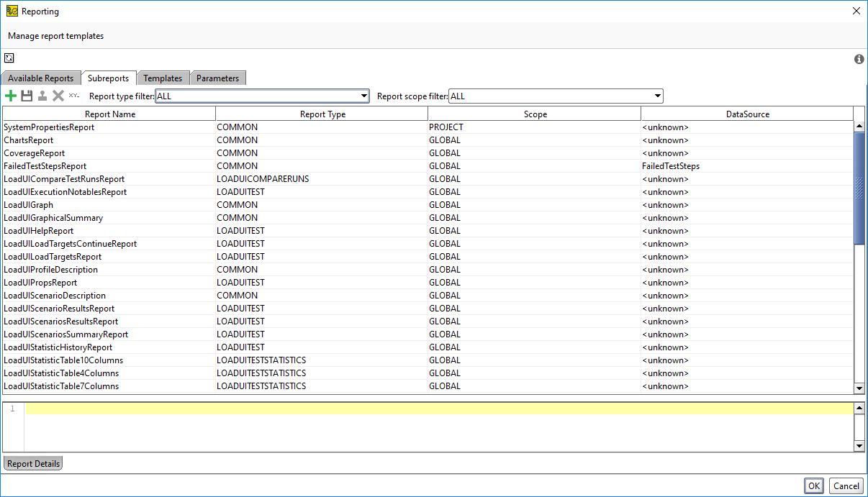The width and height of the screenshot is (868, 497).
Task: Switch to the Available Reports tab
Action: 41,78
